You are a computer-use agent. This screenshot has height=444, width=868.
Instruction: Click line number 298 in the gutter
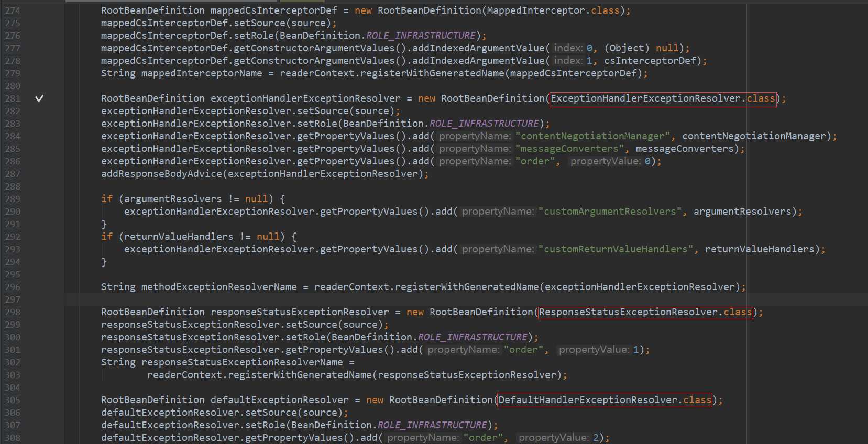(13, 312)
